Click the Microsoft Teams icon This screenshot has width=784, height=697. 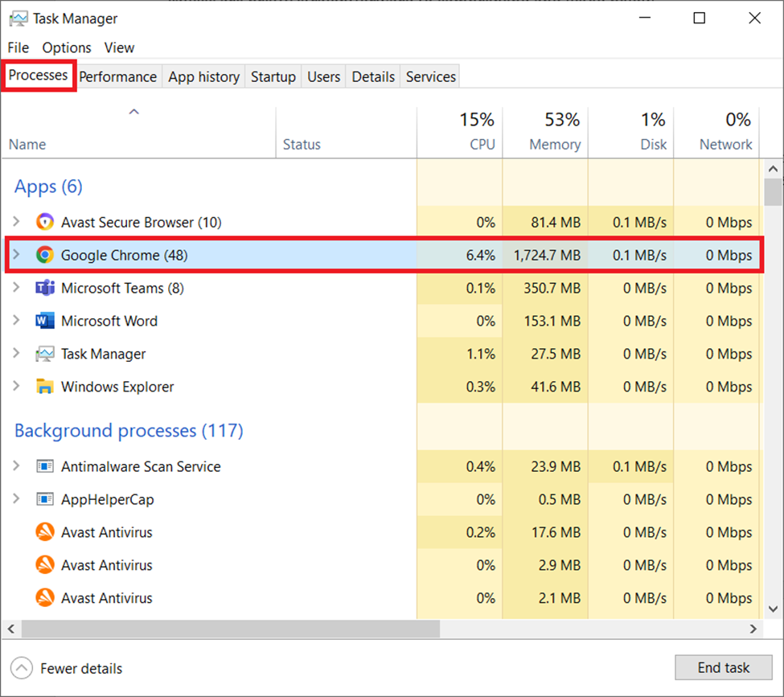(45, 288)
